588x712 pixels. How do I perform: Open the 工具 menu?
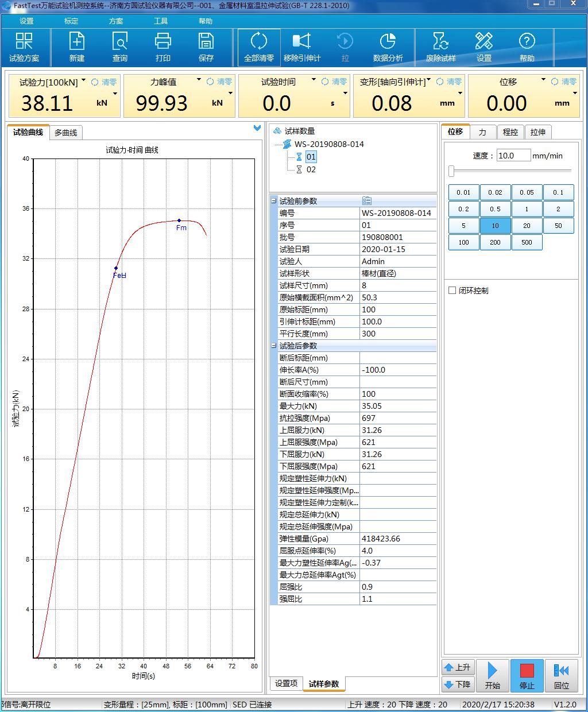[161, 21]
